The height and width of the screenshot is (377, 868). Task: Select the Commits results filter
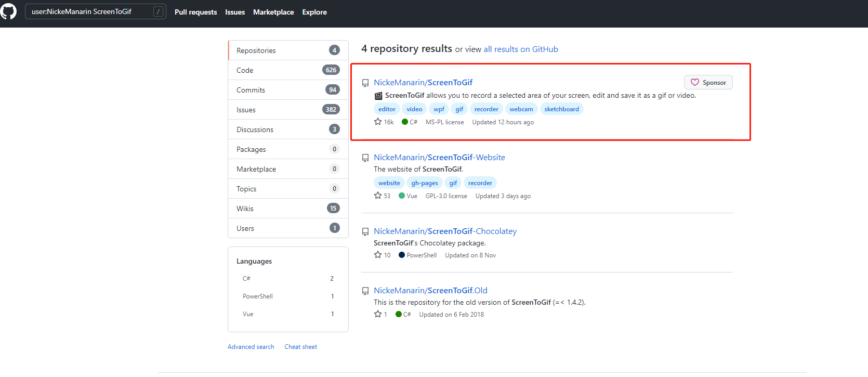pos(288,90)
